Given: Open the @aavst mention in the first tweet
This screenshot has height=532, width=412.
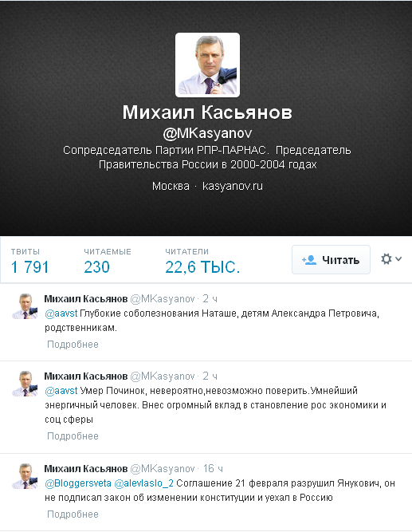Looking at the screenshot, I should pyautogui.click(x=61, y=313).
